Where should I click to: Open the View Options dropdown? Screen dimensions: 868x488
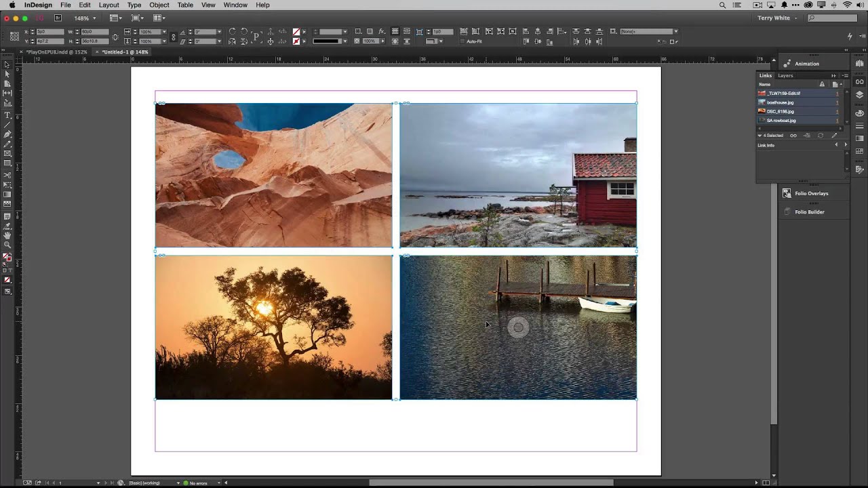pos(115,18)
